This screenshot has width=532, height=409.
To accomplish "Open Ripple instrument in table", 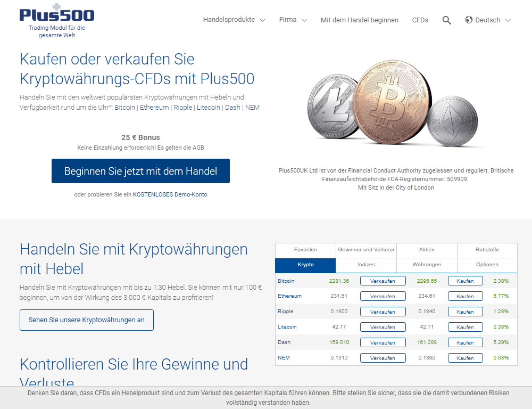I will [x=285, y=312].
